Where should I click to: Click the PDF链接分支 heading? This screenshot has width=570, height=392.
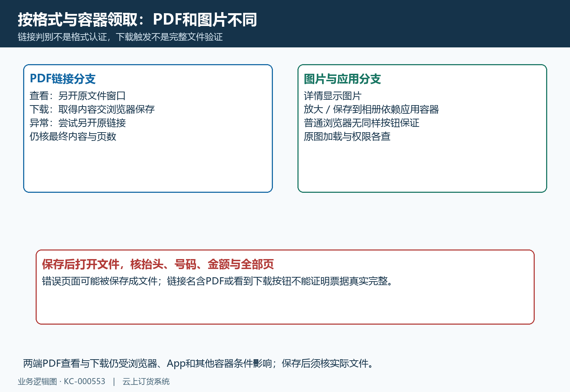click(x=63, y=79)
